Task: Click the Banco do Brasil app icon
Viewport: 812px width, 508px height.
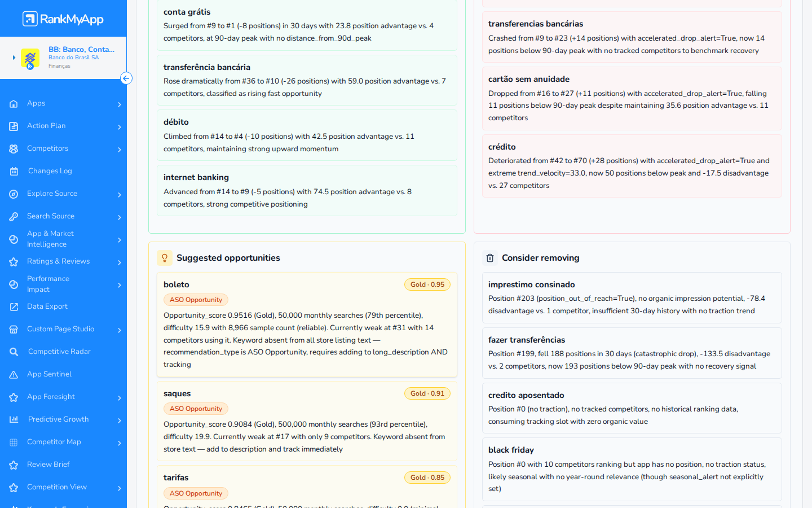Action: coord(30,58)
